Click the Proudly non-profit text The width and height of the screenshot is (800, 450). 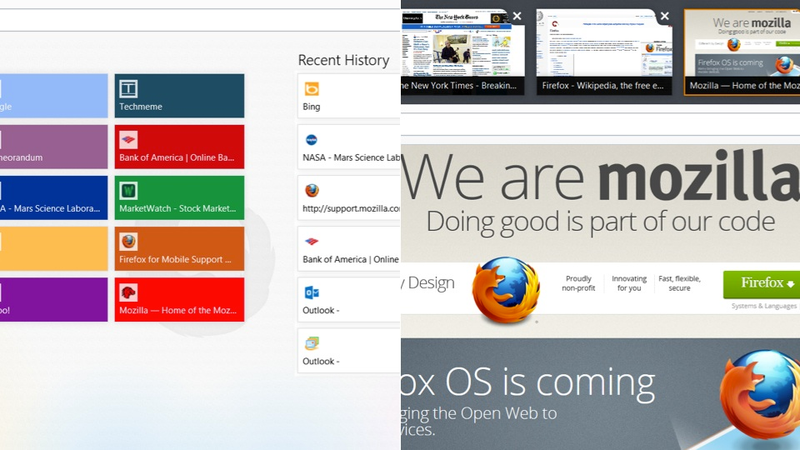coord(579,283)
